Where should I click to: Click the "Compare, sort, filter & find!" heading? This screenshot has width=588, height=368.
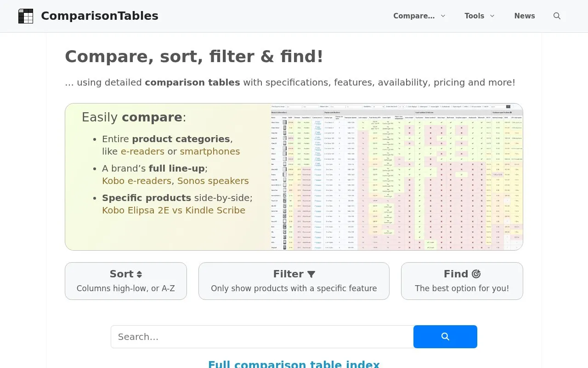[194, 57]
